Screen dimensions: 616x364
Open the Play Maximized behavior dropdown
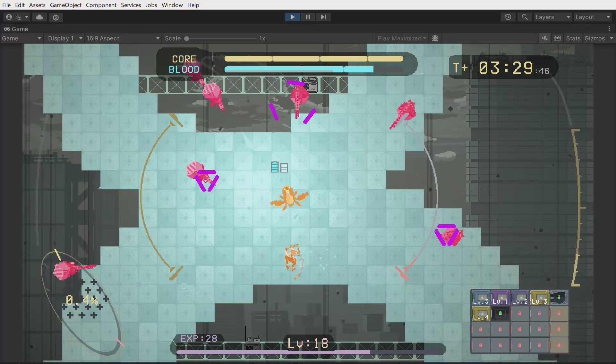point(402,38)
